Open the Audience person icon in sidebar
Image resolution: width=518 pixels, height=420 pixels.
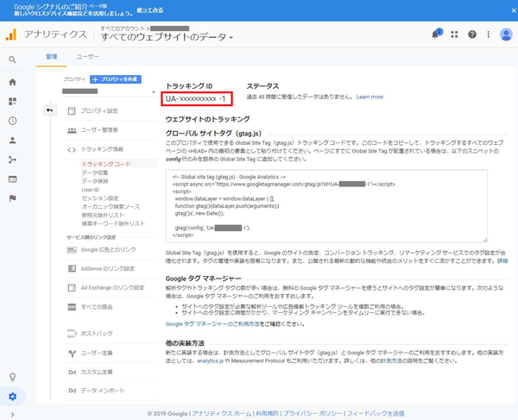point(12,140)
